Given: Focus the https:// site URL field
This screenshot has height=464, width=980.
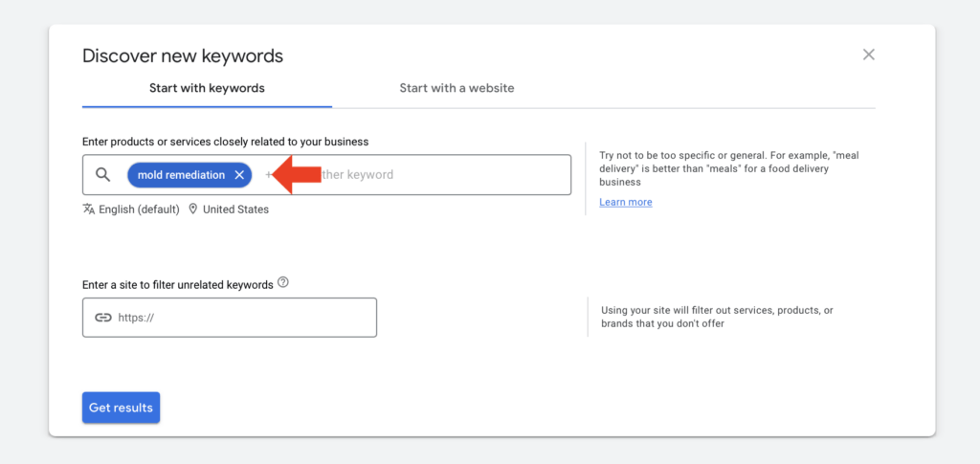Looking at the screenshot, I should (239, 318).
